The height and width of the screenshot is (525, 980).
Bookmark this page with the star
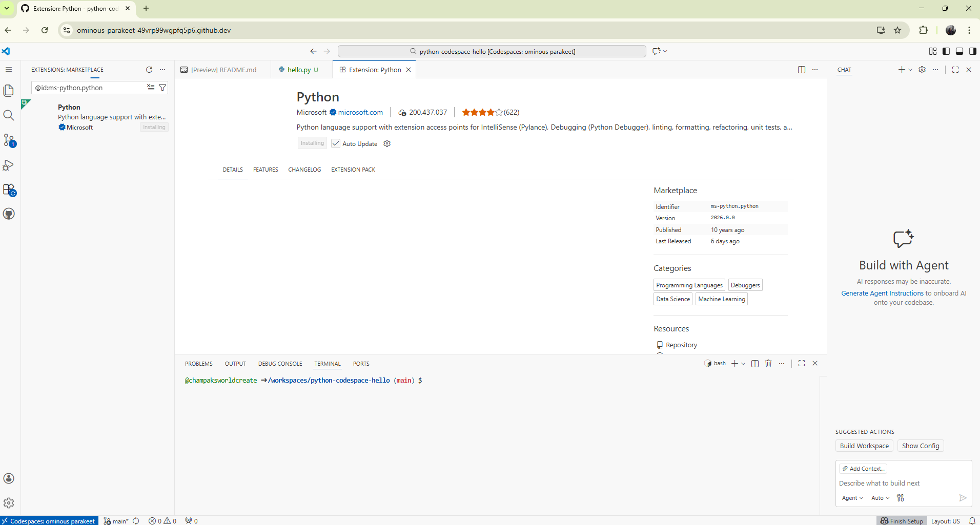pos(897,30)
